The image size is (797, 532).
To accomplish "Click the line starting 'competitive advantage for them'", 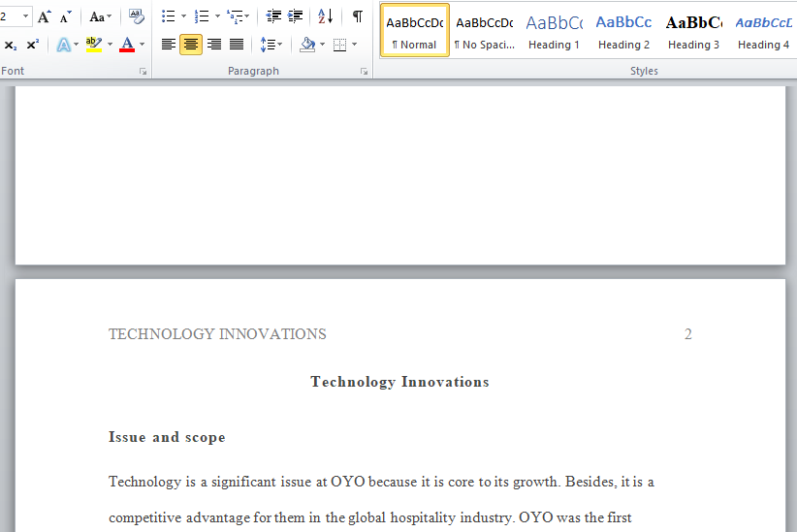I will pos(370,517).
